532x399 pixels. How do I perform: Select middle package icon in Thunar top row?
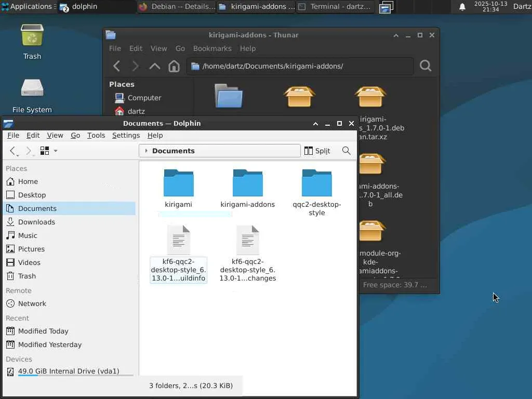[x=299, y=97]
